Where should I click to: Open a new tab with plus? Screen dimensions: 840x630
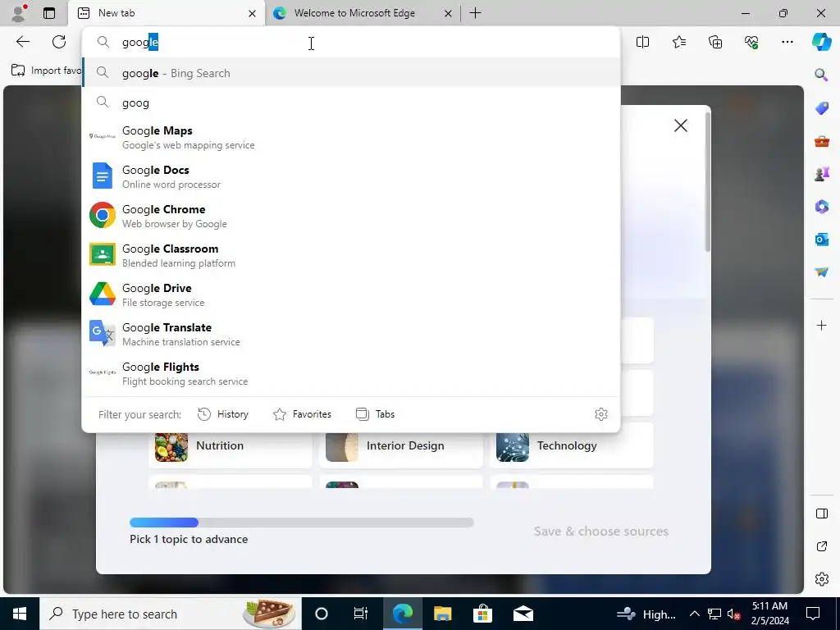tap(475, 13)
